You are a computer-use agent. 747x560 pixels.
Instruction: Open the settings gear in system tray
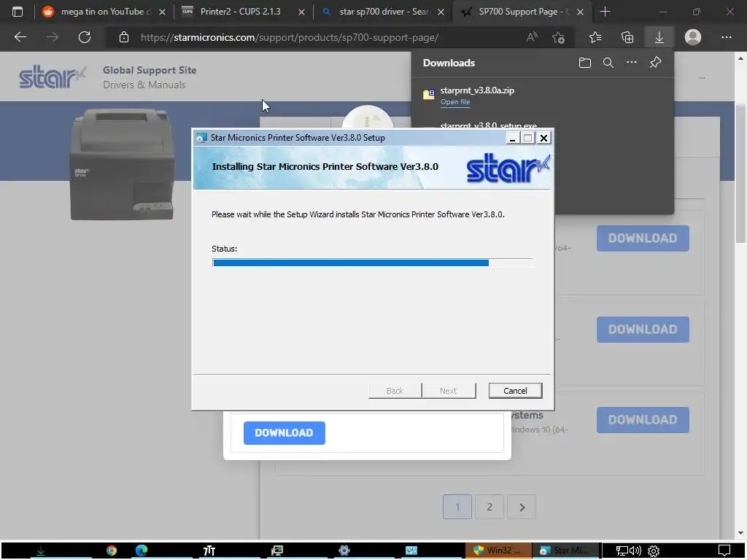click(654, 551)
